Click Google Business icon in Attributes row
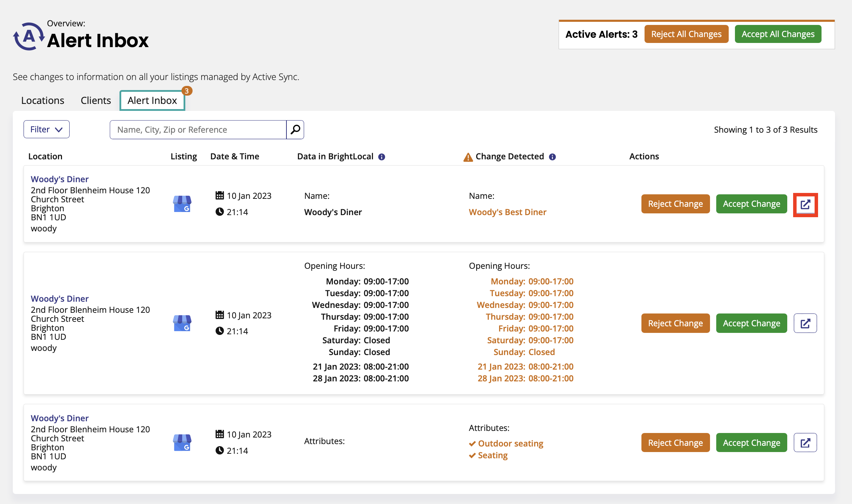852x504 pixels. tap(182, 442)
